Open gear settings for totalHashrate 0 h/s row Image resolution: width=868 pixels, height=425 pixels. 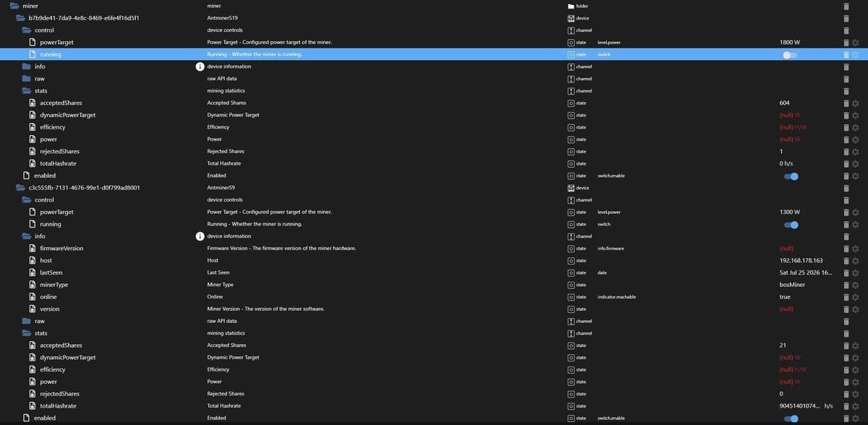[856, 164]
